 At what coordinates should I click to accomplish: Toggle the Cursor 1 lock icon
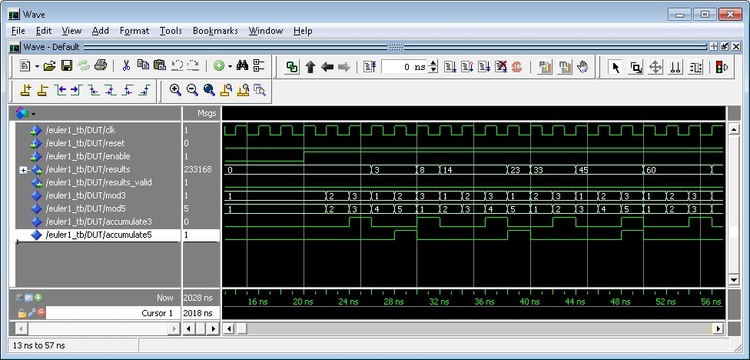click(22, 313)
